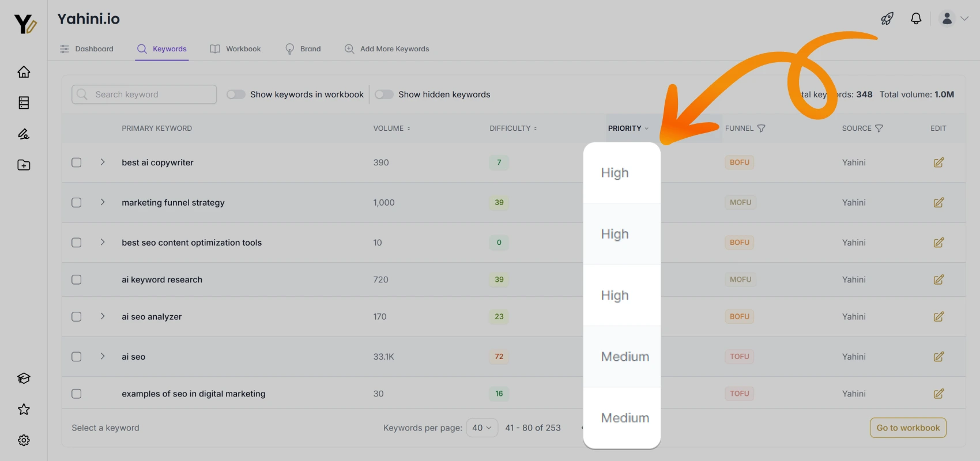This screenshot has width=980, height=461.
Task: Expand the marketing funnel strategy row
Action: (103, 202)
